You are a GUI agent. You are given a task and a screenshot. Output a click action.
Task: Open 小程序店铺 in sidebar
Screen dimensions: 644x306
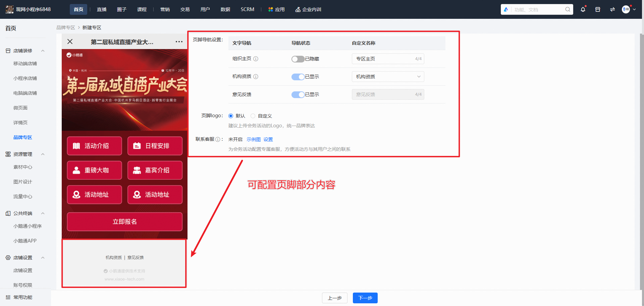click(25, 78)
